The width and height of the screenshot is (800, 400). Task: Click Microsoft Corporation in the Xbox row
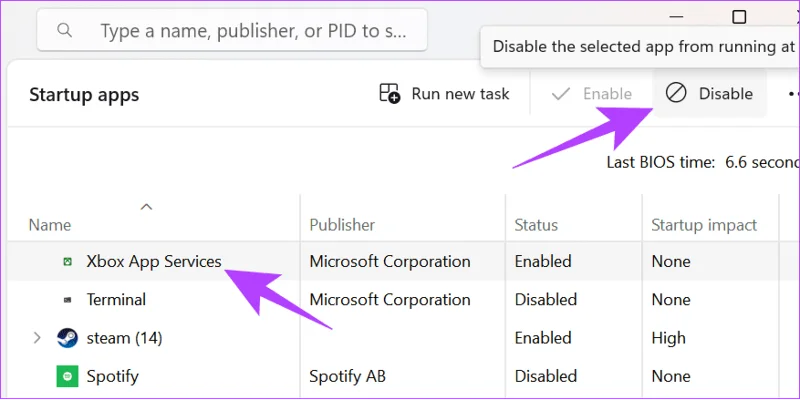[x=390, y=261]
